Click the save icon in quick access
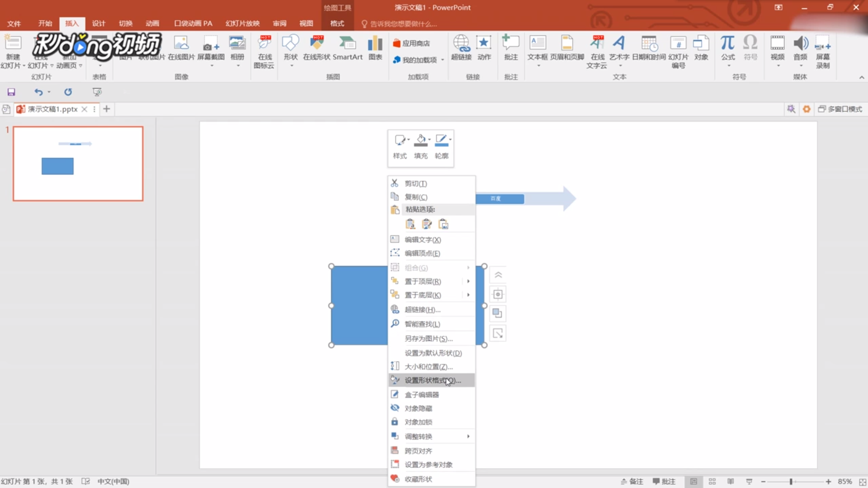Viewport: 868px width, 488px height. pos(11,92)
